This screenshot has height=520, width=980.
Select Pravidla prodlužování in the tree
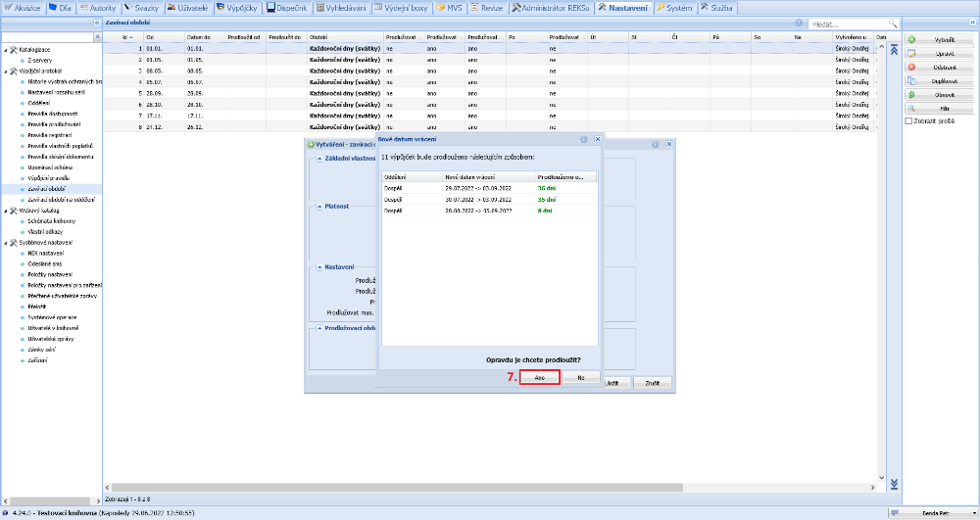click(53, 124)
